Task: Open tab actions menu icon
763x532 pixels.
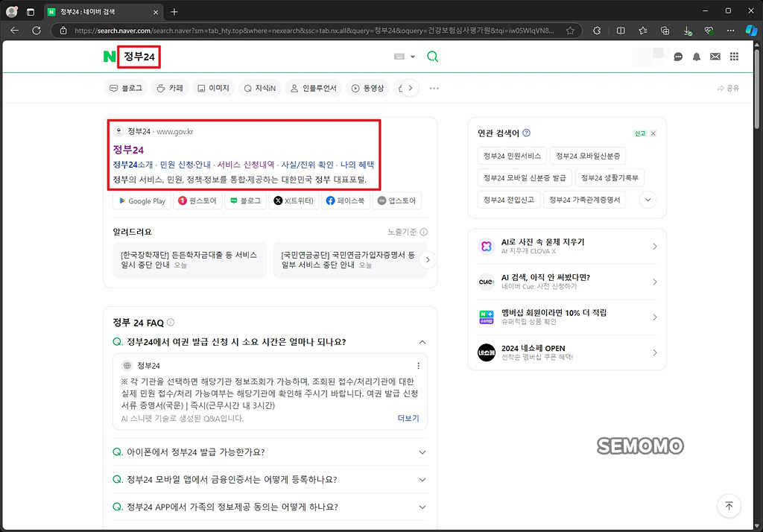Action: pos(30,12)
